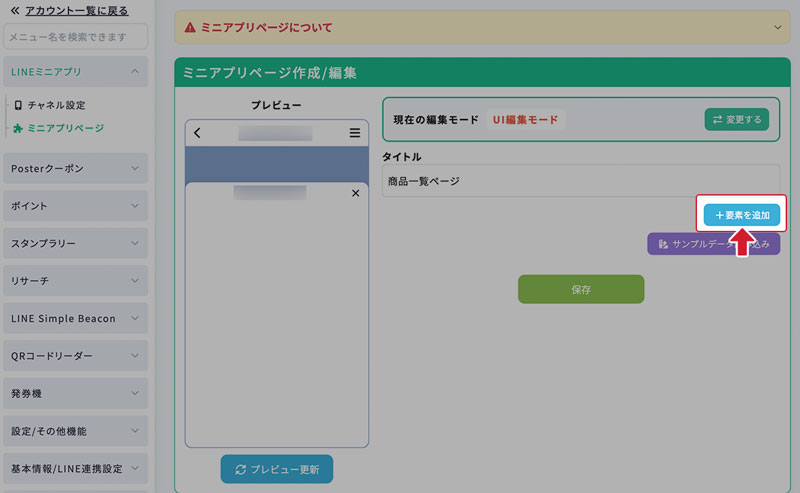Screen dimensions: 800x493
Task: Click the 変更する edit mode button
Action: tap(736, 120)
